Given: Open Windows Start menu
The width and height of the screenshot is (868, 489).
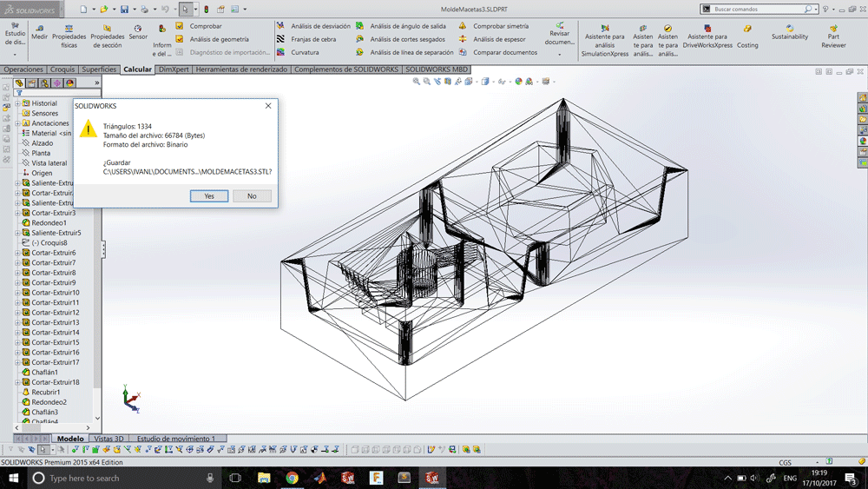Looking at the screenshot, I should [x=13, y=478].
